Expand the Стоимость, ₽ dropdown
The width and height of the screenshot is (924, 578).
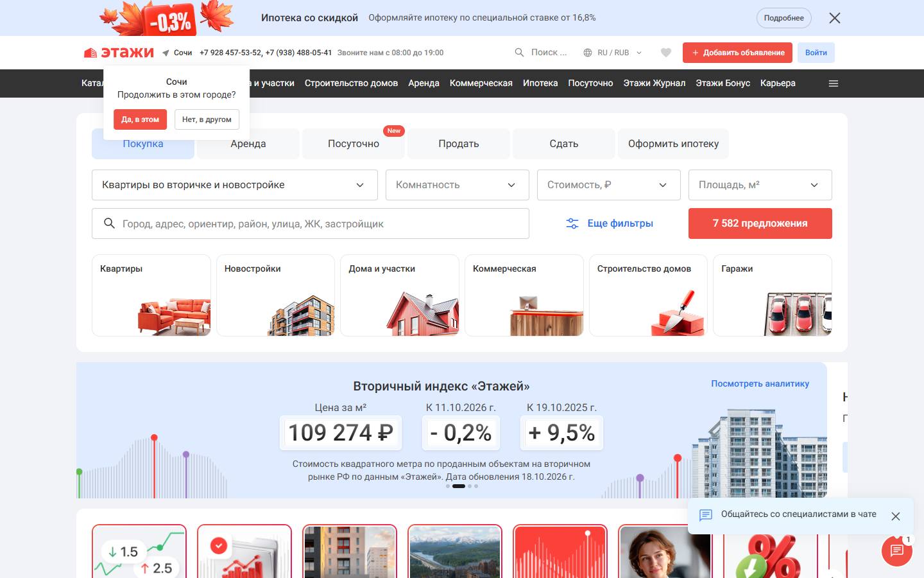tap(609, 185)
